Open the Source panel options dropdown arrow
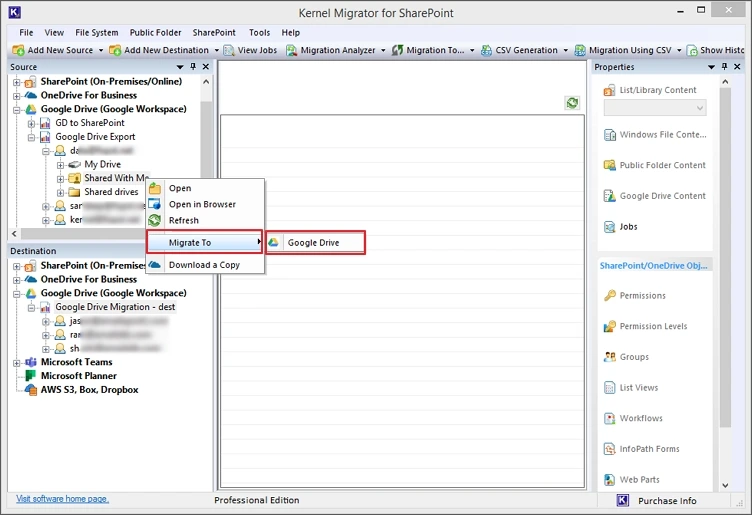 [x=180, y=67]
